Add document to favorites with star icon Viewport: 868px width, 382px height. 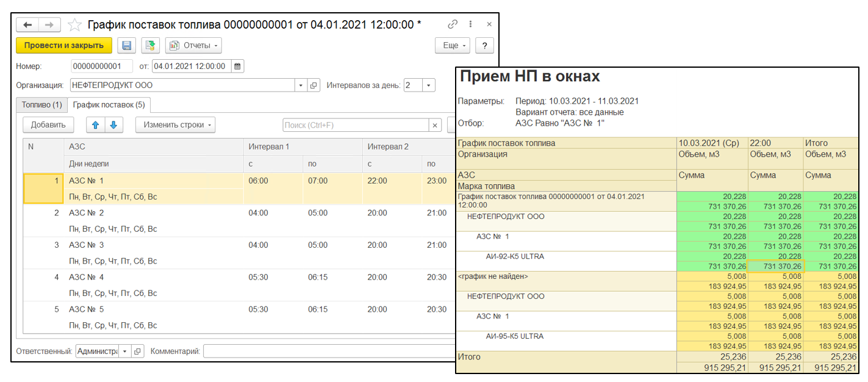pyautogui.click(x=74, y=25)
